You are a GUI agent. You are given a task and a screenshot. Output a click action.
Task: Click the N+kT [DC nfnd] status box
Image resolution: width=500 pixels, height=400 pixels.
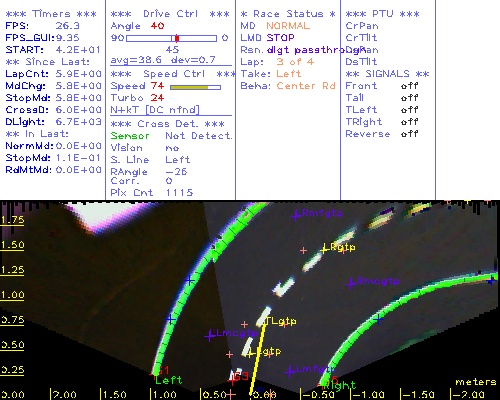[x=155, y=110]
